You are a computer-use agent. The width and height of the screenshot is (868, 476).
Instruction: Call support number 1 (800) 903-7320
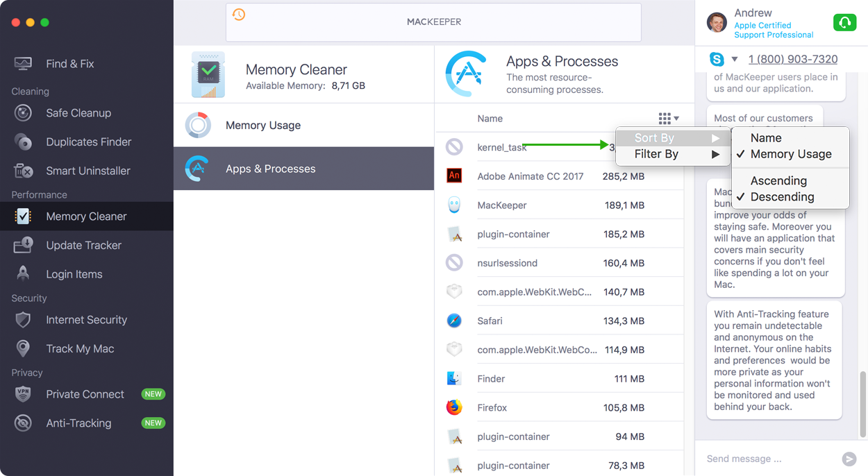point(793,59)
